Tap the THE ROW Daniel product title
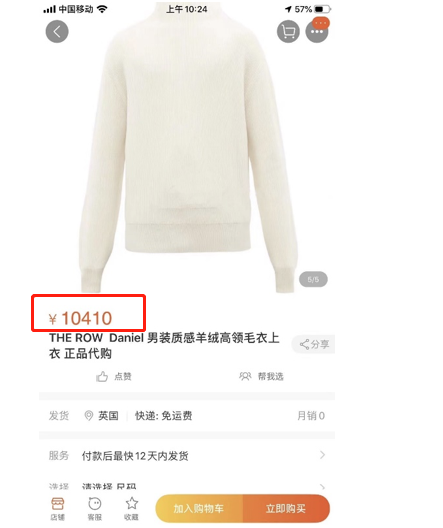The image size is (443, 528). (164, 345)
